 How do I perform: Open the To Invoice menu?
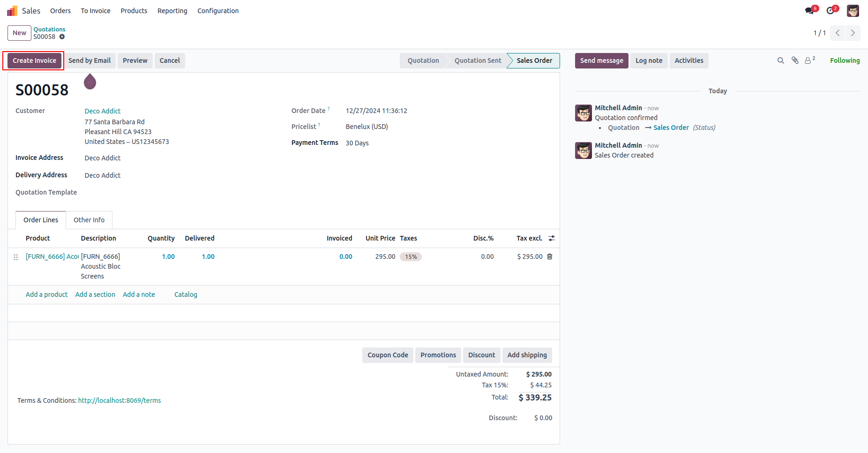pos(96,11)
